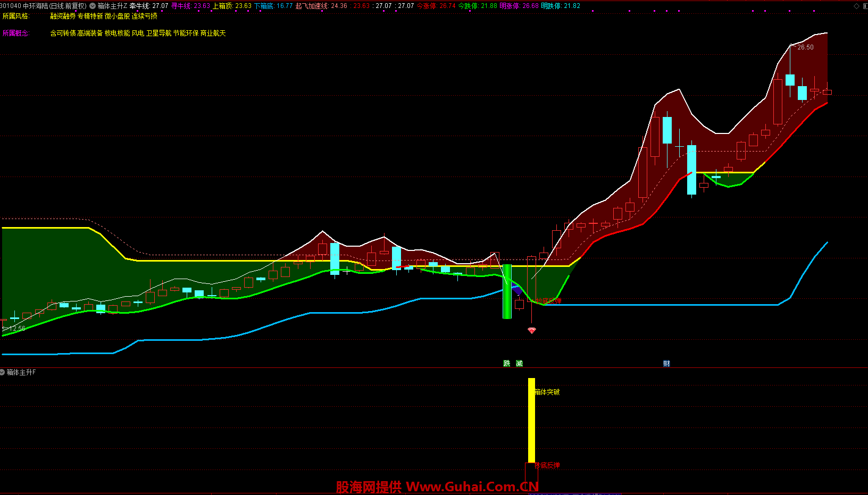This screenshot has width=868, height=495.
Task: Click the 所属概念 label
Action: (x=16, y=33)
